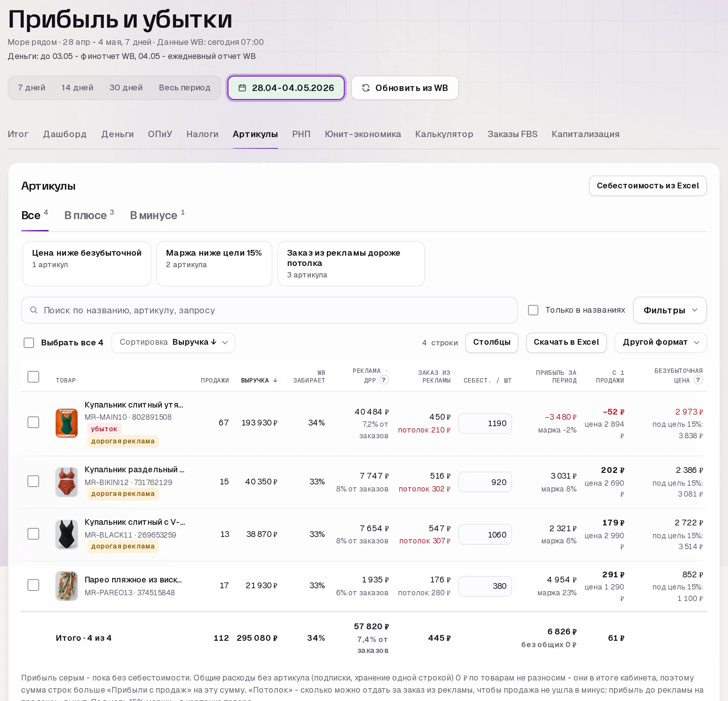Open Заказ из рекламы дороже потолка card
Screen dimensions: 728x701
351,264
